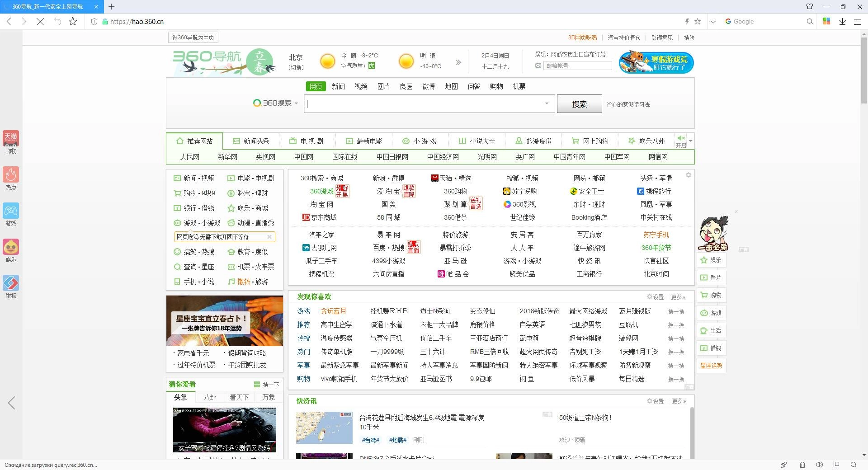The height and width of the screenshot is (470, 868).
Task: Open 反馈意见 feedback link
Action: coord(662,38)
